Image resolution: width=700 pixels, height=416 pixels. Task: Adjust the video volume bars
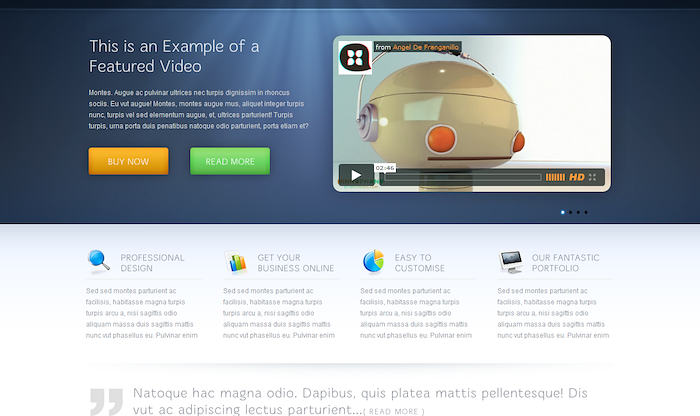click(x=555, y=177)
